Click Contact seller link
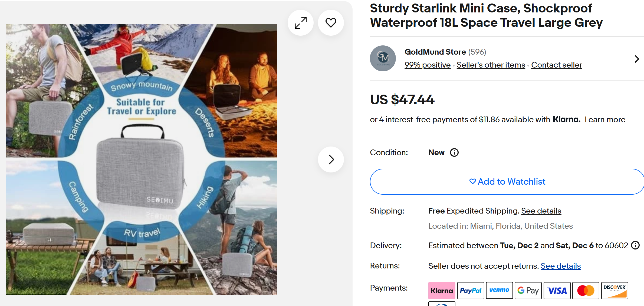Screen dimensions: 644x306 coord(556,65)
